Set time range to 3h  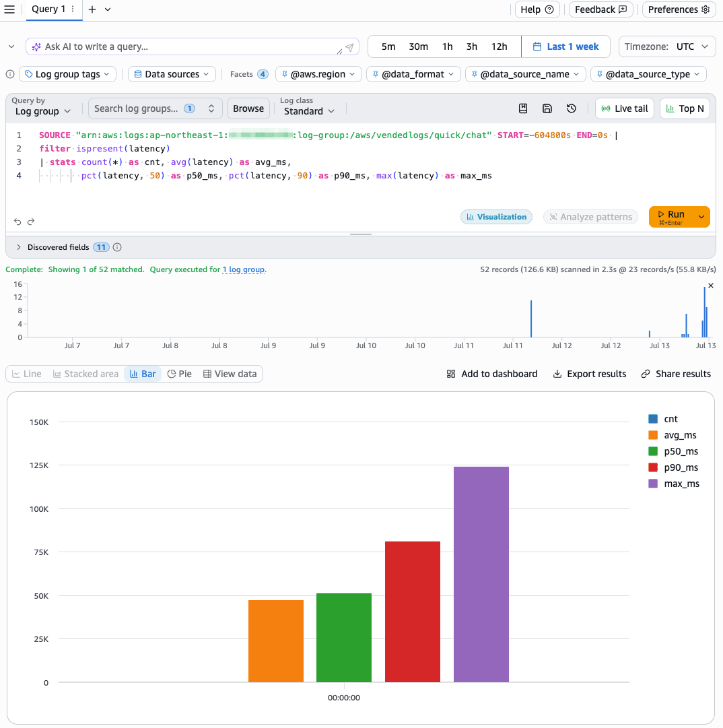(471, 46)
